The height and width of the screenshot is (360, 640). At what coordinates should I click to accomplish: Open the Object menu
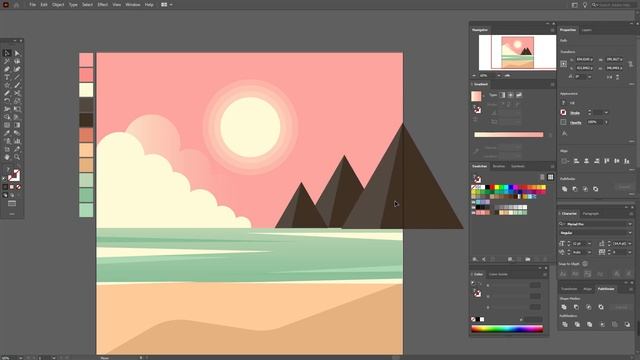click(58, 5)
